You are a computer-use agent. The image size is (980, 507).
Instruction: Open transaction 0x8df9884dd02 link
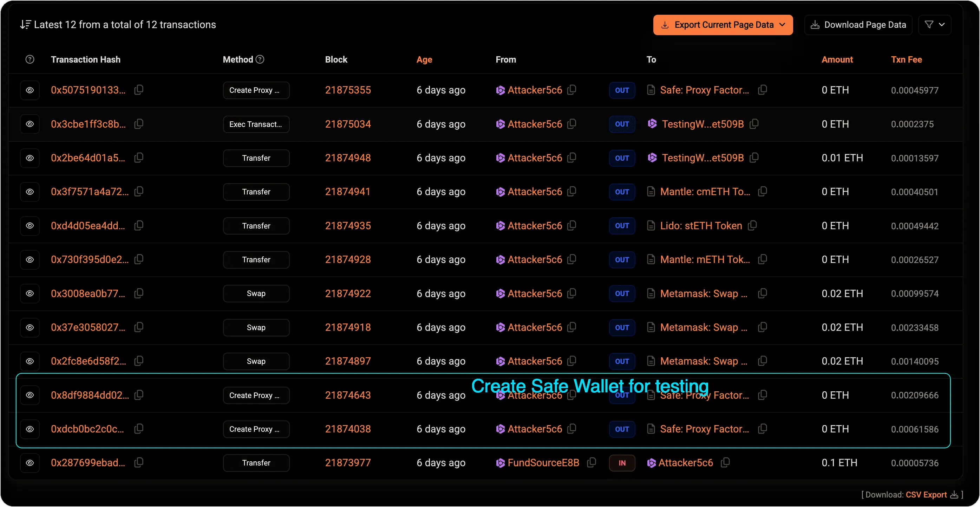pos(90,395)
